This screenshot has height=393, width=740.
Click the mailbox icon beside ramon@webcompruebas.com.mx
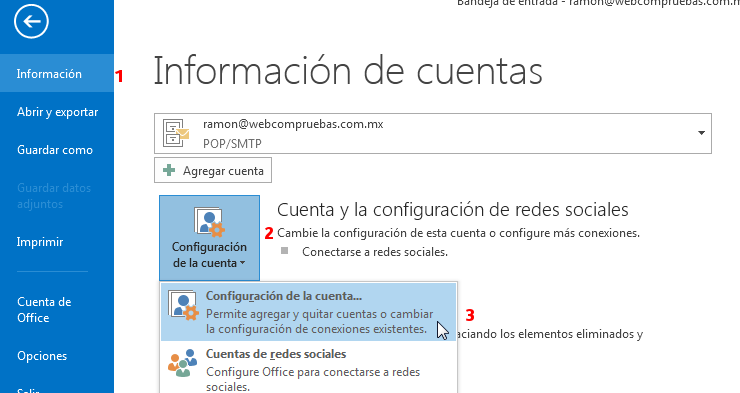click(x=176, y=133)
